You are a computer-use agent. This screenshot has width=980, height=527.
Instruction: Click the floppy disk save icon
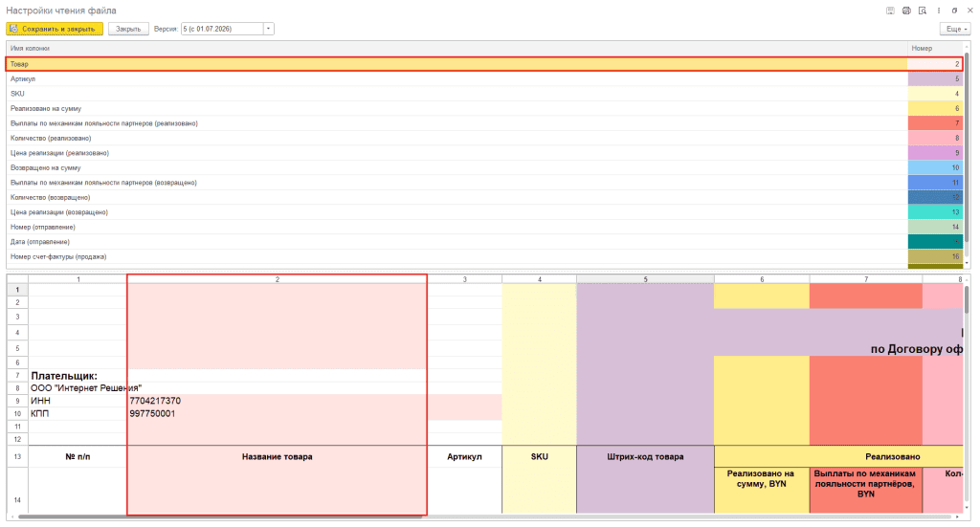890,11
